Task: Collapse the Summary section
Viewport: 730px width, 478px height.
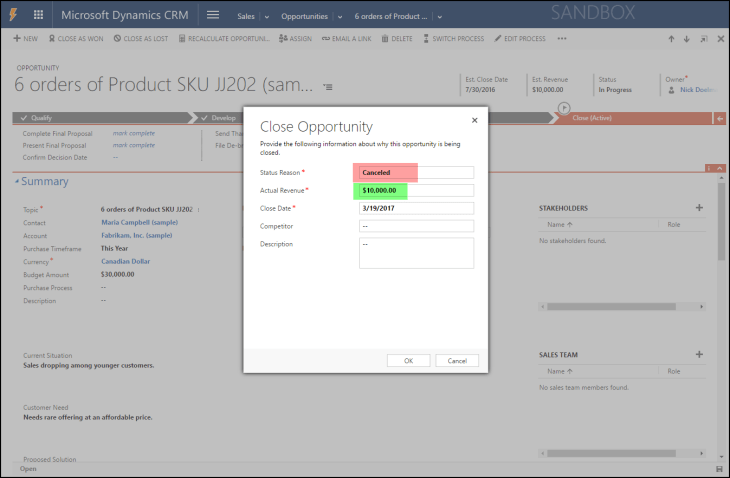Action: (x=17, y=182)
